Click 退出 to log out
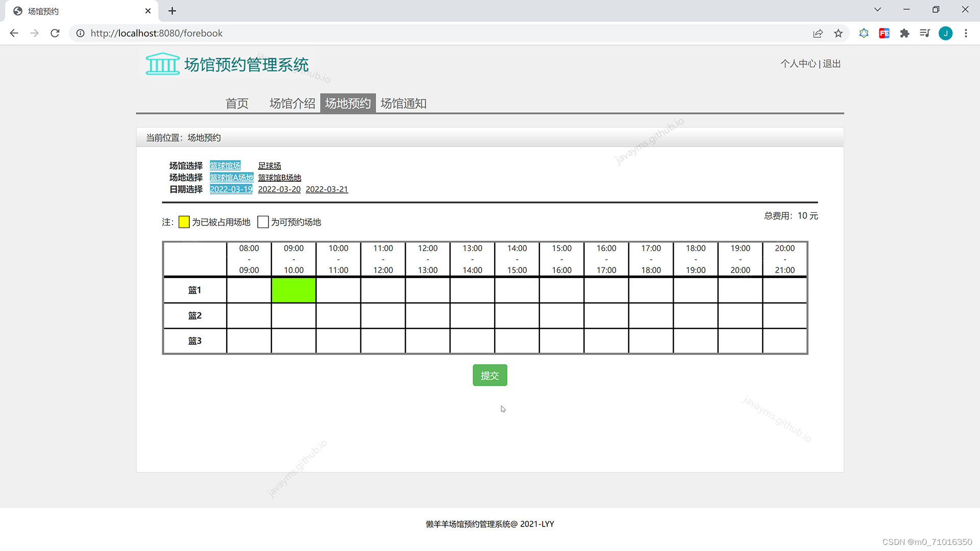 831,64
